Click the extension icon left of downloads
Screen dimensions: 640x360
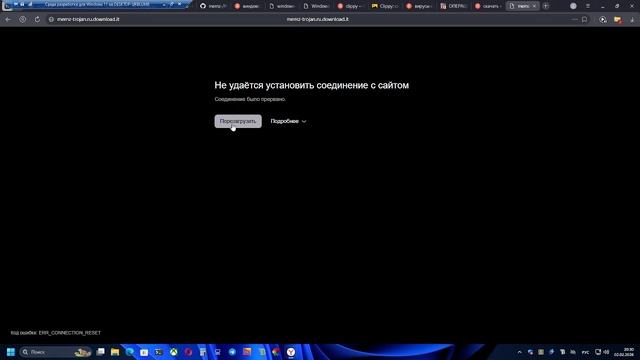tap(603, 19)
